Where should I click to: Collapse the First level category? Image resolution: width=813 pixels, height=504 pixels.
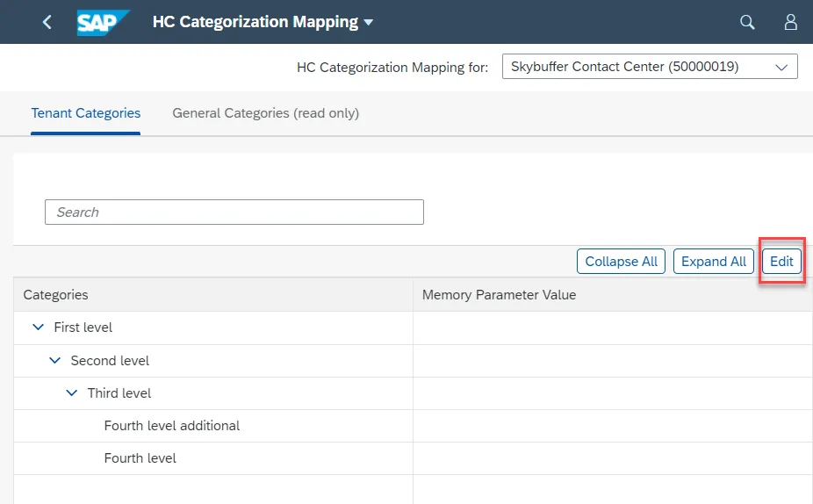38,328
